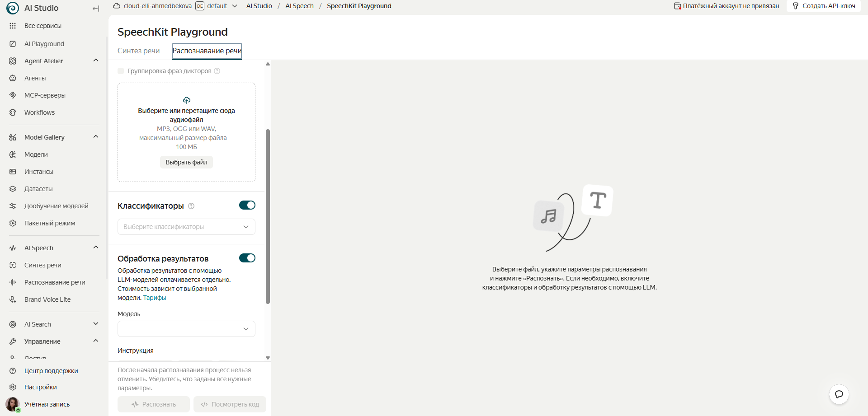Click the Дообучение моделей icon
The image size is (868, 416).
pos(13,206)
